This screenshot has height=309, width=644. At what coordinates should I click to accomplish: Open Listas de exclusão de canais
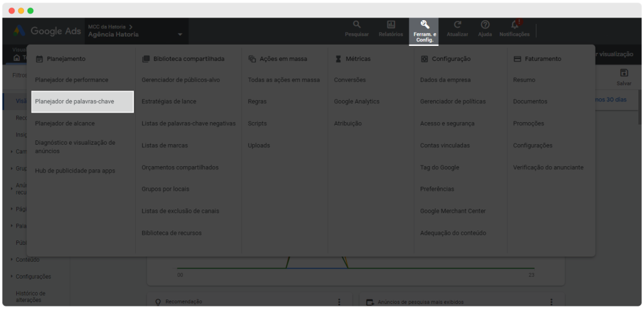180,211
